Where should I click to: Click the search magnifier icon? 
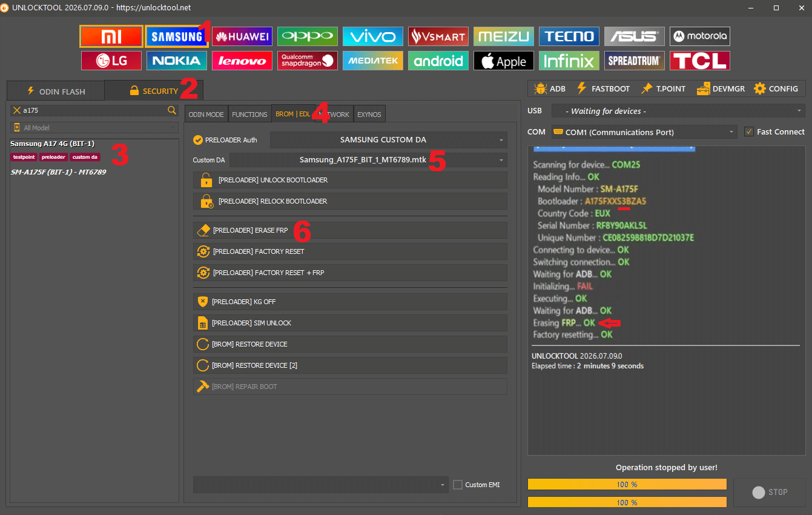click(x=172, y=110)
